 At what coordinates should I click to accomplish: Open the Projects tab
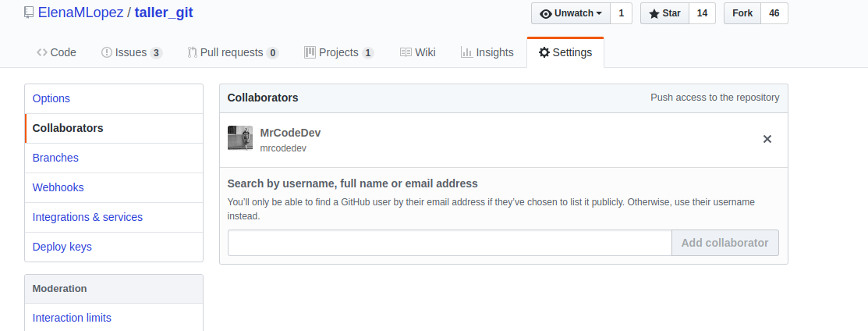pos(339,52)
